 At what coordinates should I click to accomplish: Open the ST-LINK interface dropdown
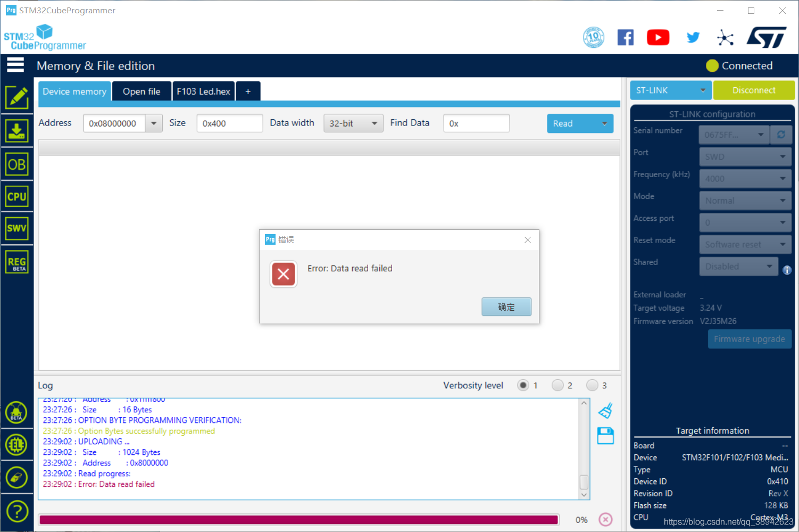click(670, 90)
